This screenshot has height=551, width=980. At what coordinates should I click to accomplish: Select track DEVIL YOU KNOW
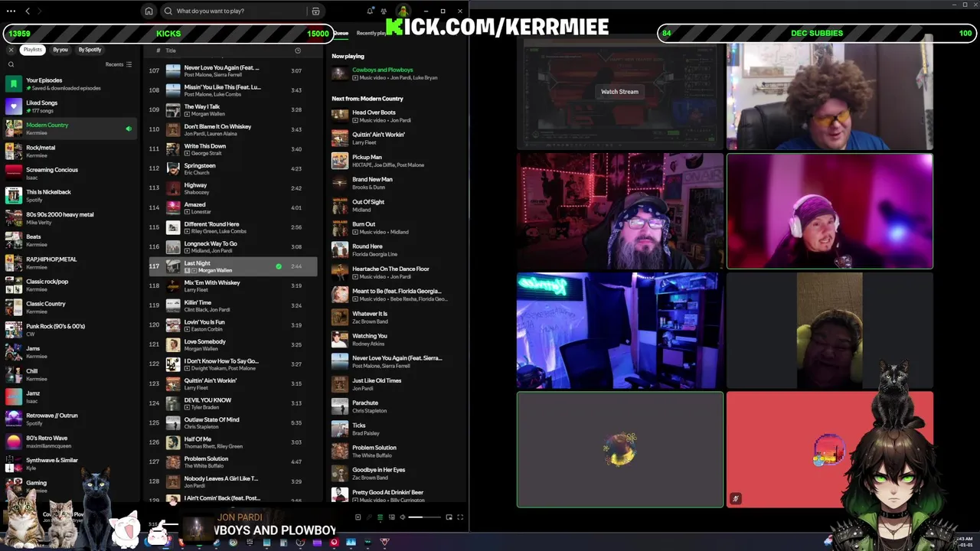click(233, 403)
